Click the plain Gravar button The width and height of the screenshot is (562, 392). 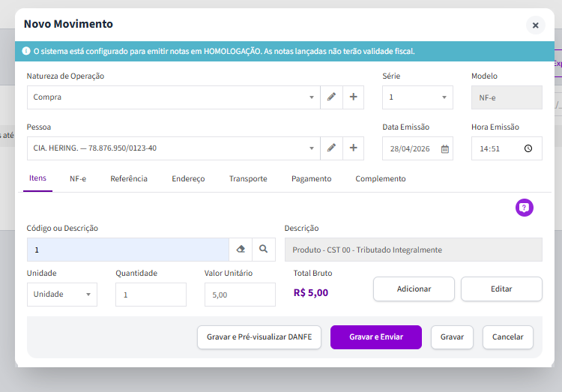coord(452,337)
